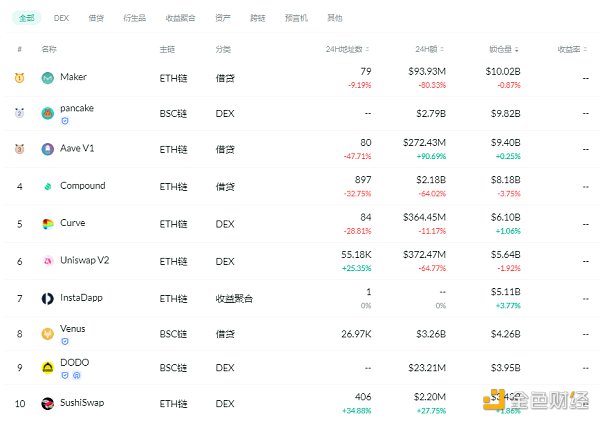Open the SushiSwap project link

[82, 403]
